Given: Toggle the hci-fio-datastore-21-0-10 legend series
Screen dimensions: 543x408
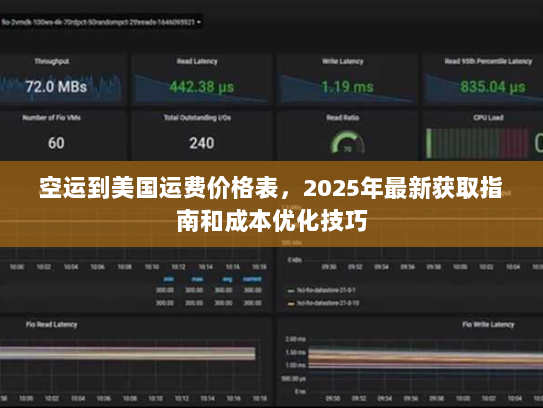Looking at the screenshot, I should point(328,303).
